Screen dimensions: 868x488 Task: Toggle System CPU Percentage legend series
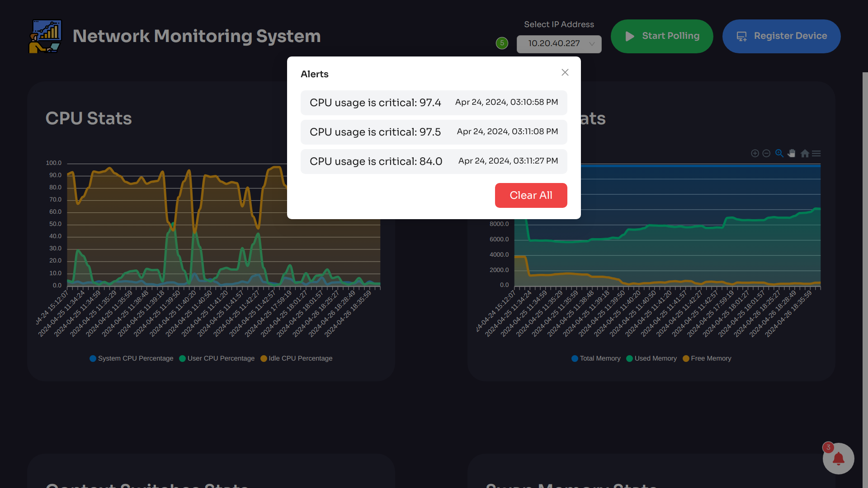pos(132,358)
